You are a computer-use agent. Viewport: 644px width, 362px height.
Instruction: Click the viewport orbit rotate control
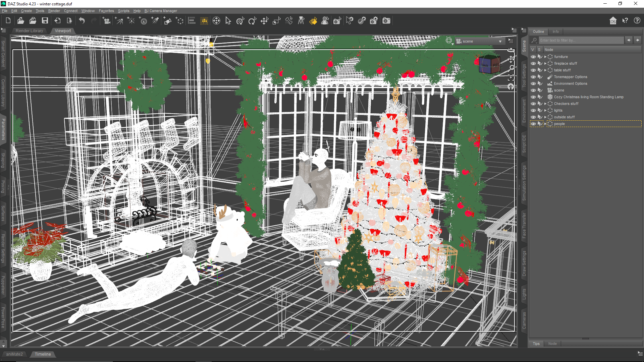coord(511,51)
